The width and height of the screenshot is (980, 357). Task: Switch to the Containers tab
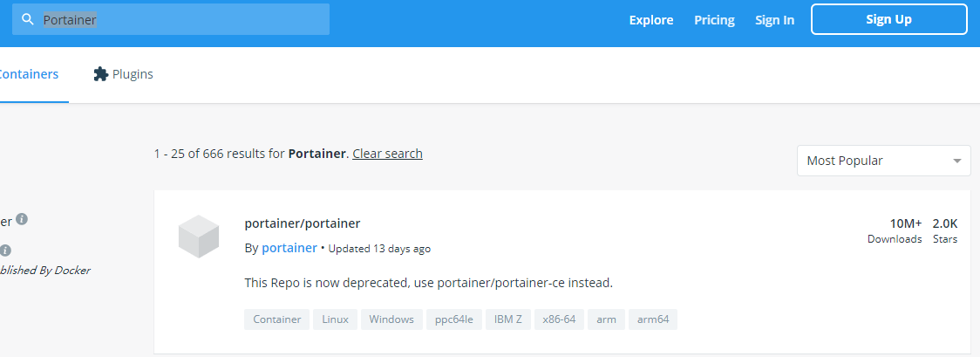pyautogui.click(x=29, y=74)
